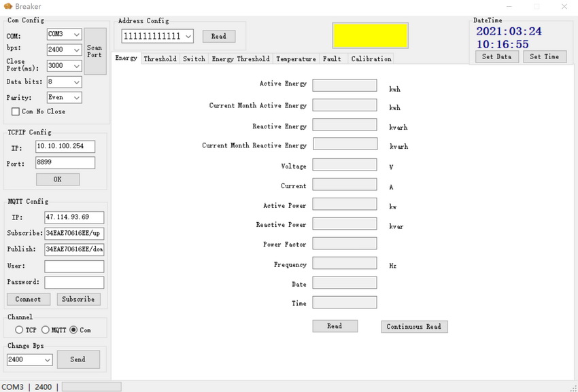This screenshot has width=578, height=392.
Task: Open the Calibration tab
Action: click(371, 59)
